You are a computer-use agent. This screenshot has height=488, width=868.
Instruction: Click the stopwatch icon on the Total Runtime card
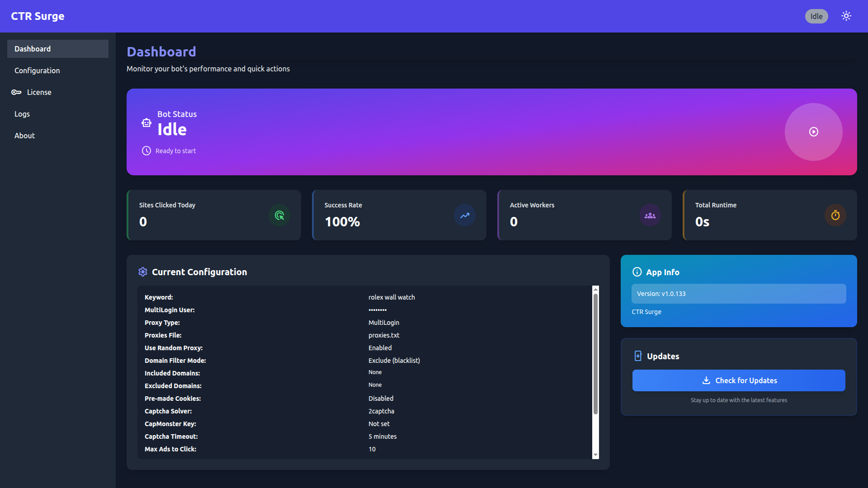point(835,216)
